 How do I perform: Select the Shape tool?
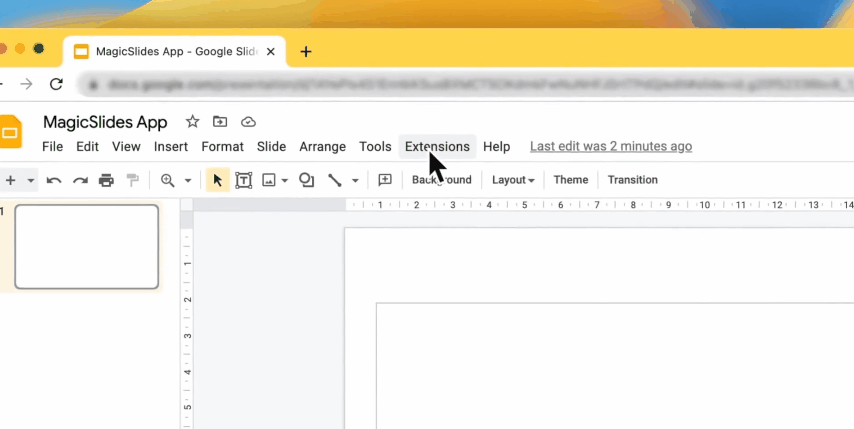[x=307, y=180]
